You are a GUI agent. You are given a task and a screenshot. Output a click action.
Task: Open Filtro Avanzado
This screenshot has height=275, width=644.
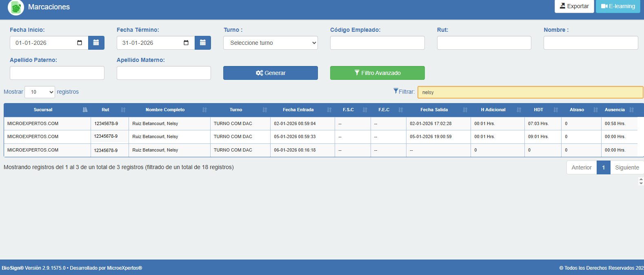378,73
